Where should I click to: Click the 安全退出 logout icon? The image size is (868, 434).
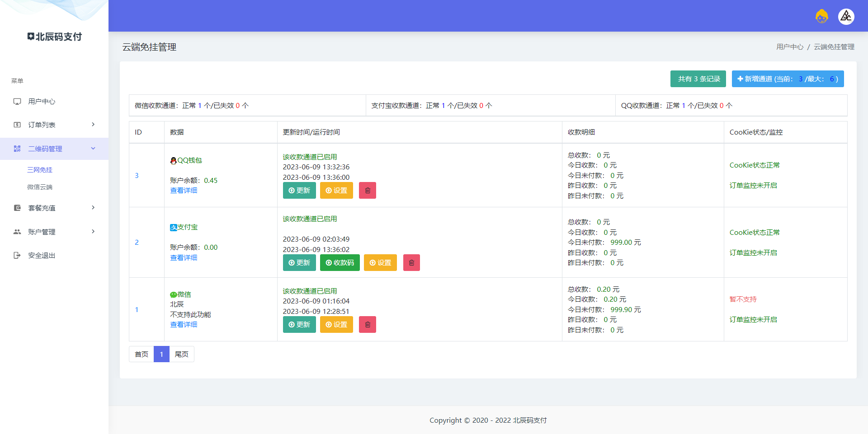click(x=17, y=256)
